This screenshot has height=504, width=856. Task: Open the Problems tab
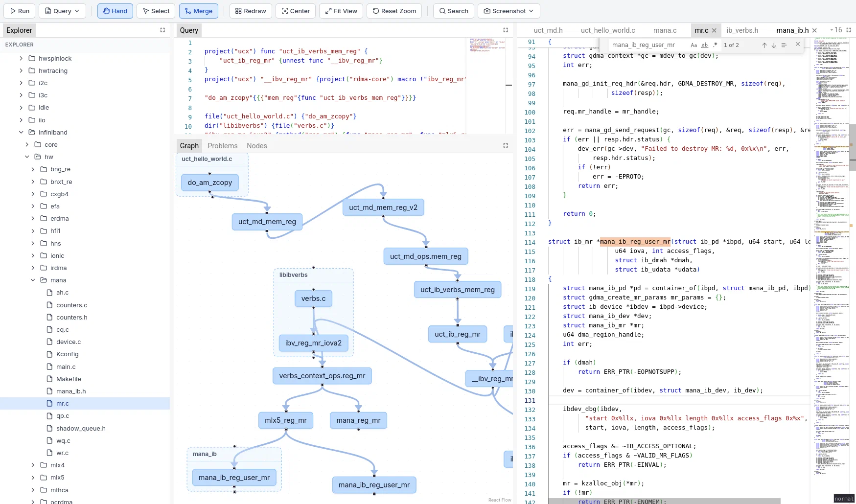(x=222, y=146)
